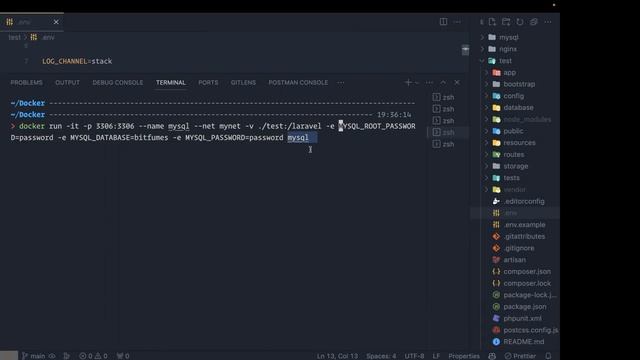Open notifications bell in status bar

548,356
